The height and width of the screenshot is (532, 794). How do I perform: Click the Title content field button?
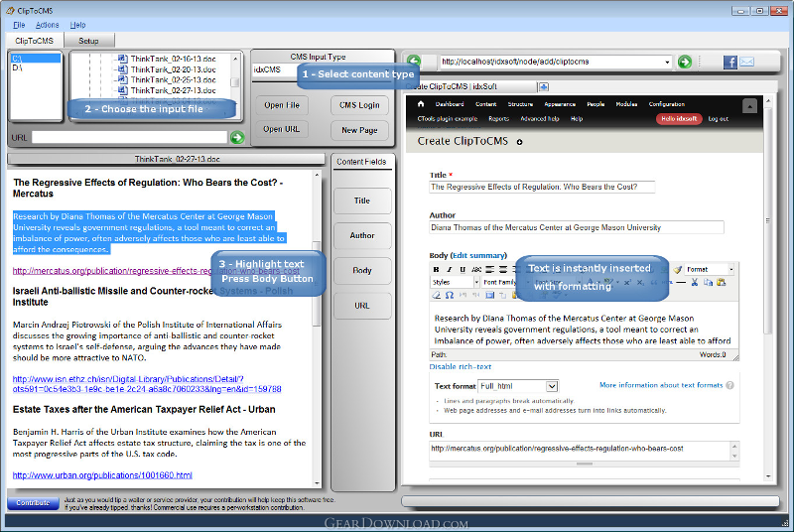pos(362,200)
